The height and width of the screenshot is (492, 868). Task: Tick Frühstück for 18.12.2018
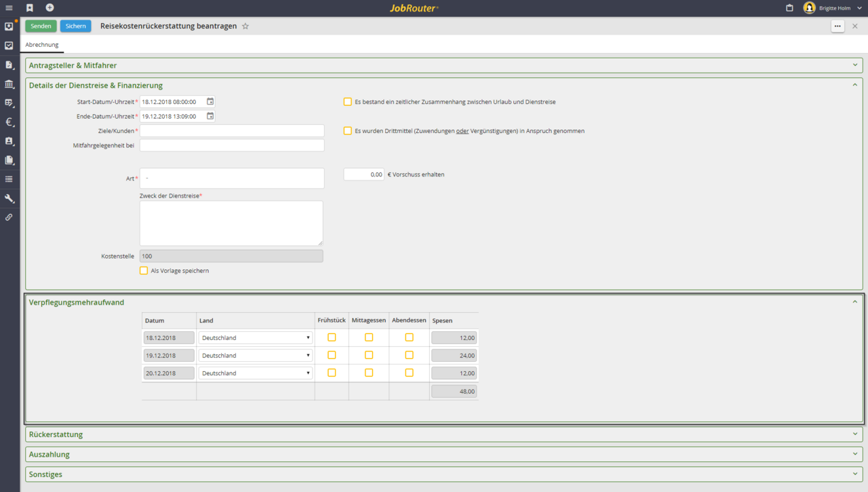[332, 337]
